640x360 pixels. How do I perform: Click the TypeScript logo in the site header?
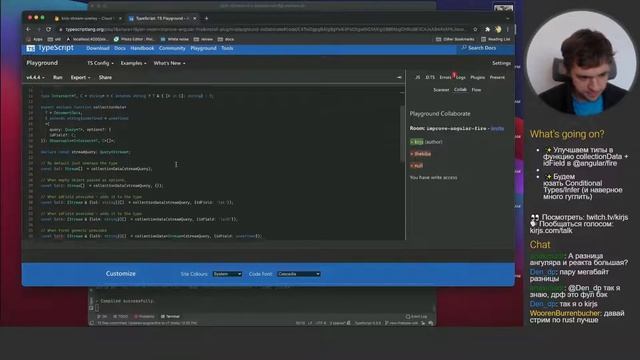tap(50, 48)
